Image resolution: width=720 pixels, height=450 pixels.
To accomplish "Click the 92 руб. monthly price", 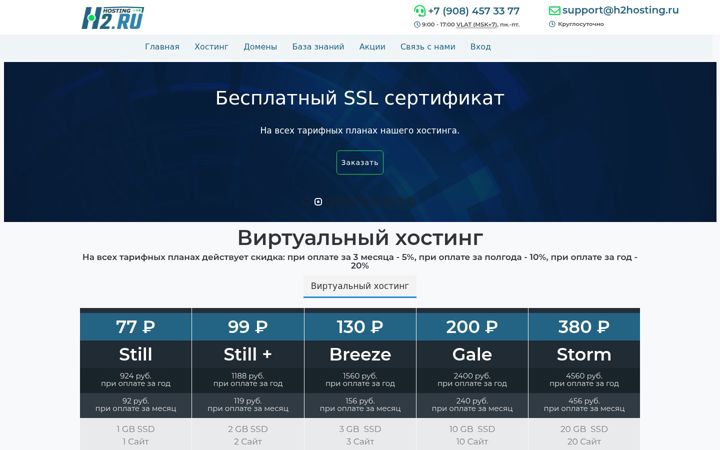I will [x=135, y=400].
